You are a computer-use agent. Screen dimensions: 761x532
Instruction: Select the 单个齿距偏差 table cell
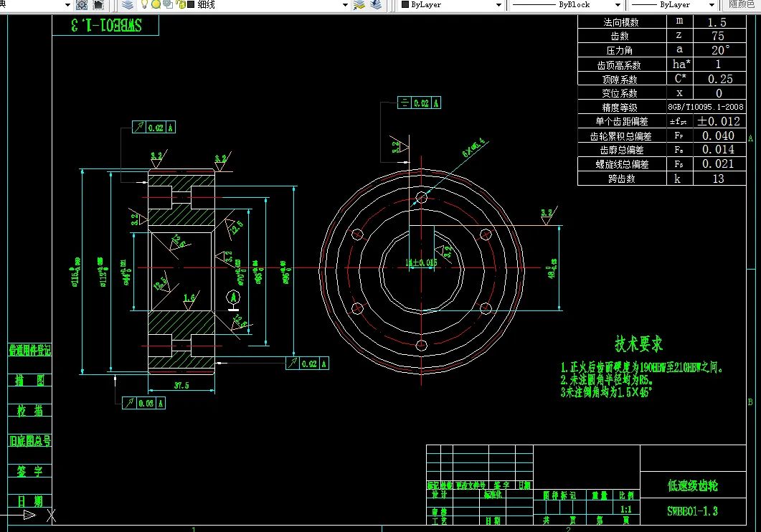tap(622, 121)
